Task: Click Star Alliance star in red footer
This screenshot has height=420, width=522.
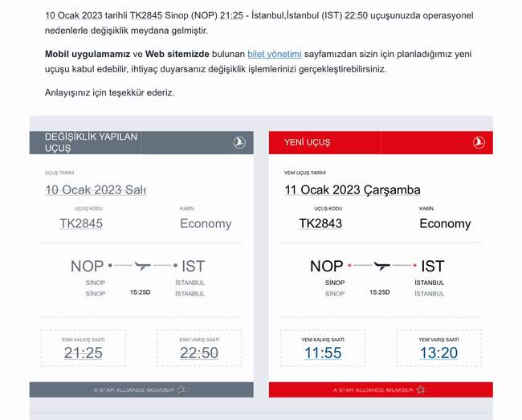Action: click(421, 389)
